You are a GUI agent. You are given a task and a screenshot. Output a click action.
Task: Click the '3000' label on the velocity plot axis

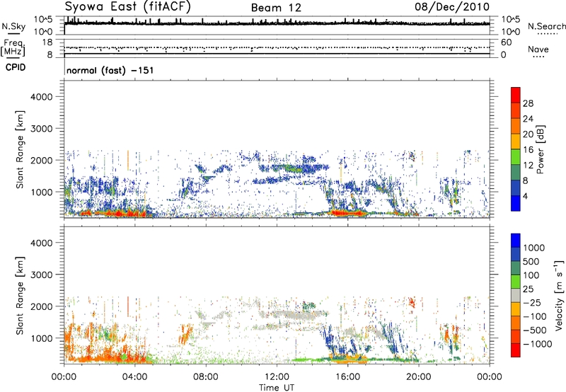42,275
